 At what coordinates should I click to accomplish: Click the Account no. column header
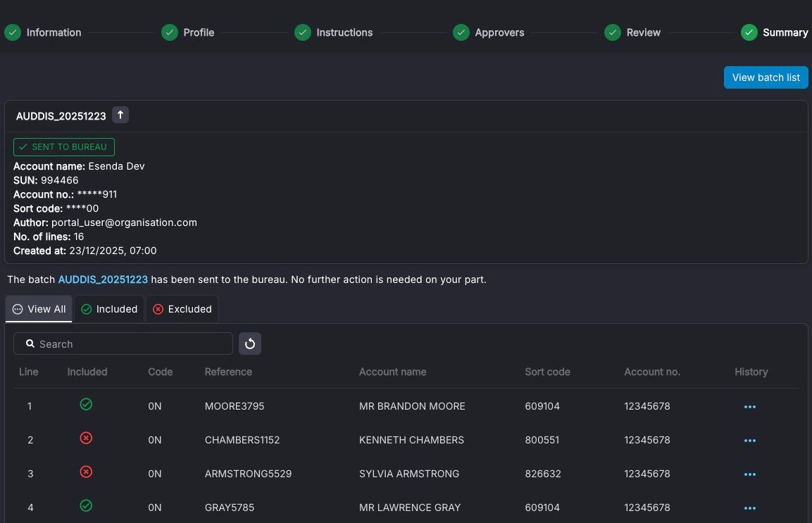pyautogui.click(x=652, y=371)
